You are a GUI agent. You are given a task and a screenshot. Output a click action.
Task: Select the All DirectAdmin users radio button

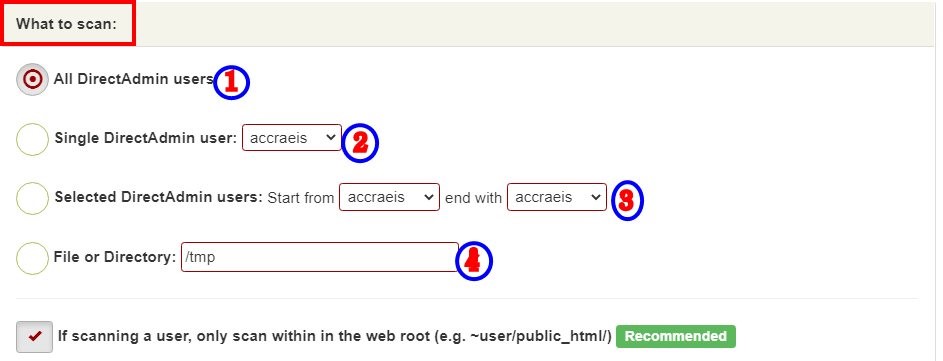[x=32, y=79]
